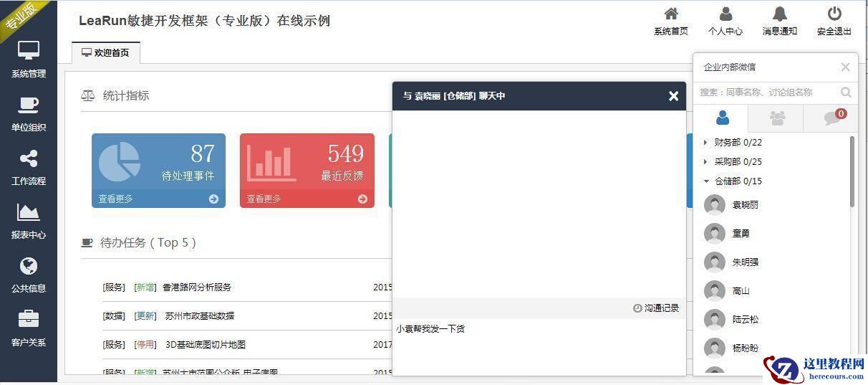868x385 pixels.
Task: Click the 549 count on 最近反馈
Action: pyautogui.click(x=346, y=153)
